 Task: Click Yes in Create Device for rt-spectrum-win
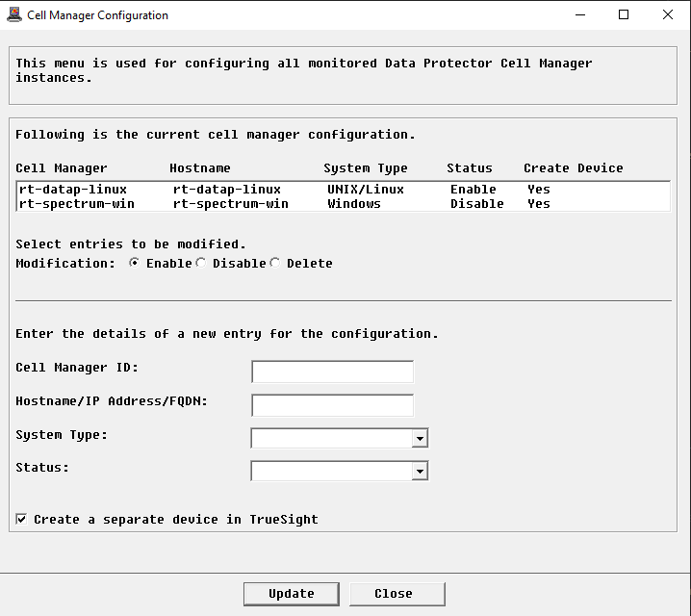pyautogui.click(x=539, y=204)
